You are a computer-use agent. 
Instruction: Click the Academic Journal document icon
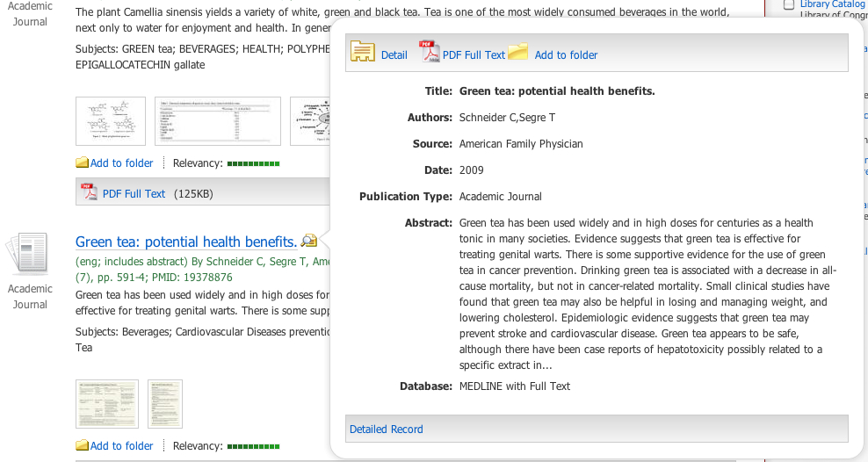(29, 255)
